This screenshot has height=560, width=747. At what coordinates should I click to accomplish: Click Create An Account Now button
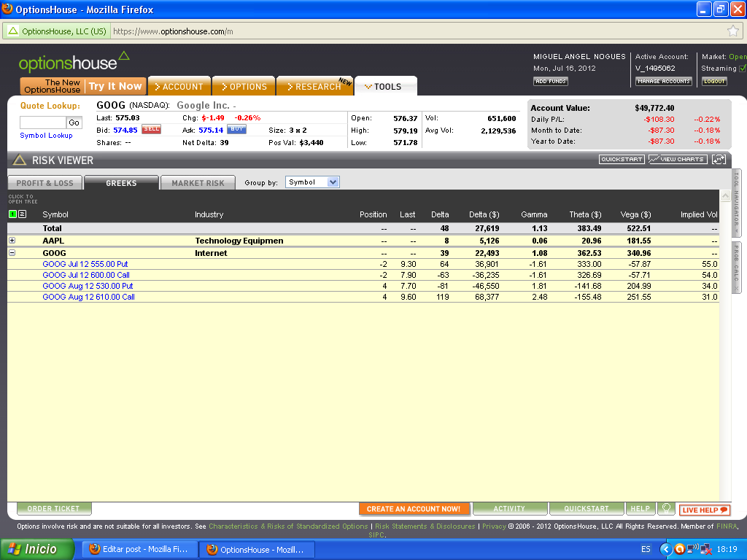[414, 508]
